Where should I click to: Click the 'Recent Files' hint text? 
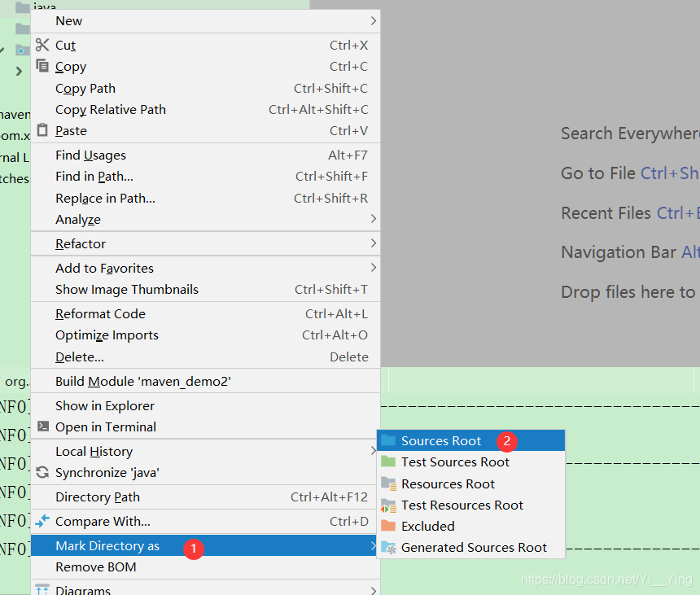point(606,213)
